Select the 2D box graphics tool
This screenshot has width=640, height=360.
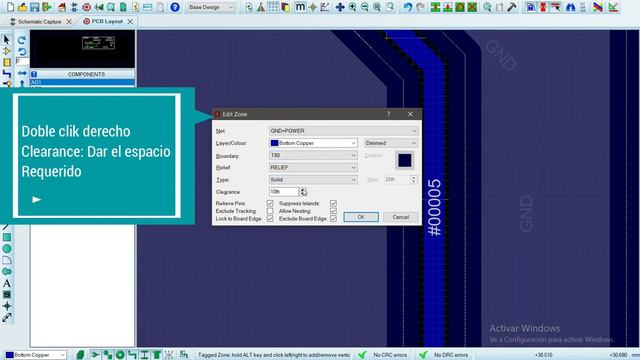[x=7, y=237]
